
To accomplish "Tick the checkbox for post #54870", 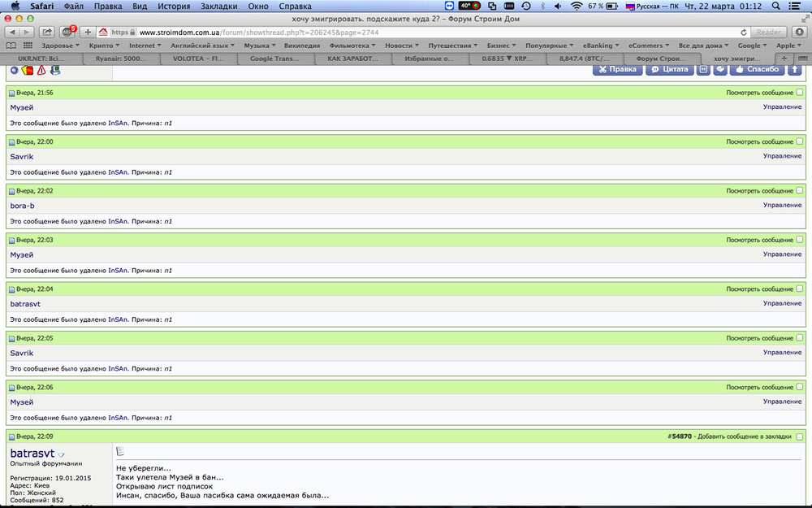I will [800, 436].
